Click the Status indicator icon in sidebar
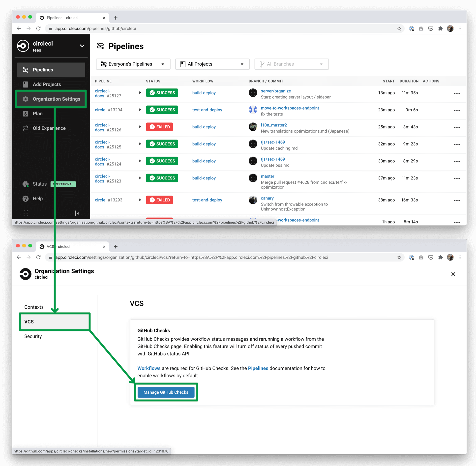Image resolution: width=476 pixels, height=466 pixels. (26, 184)
